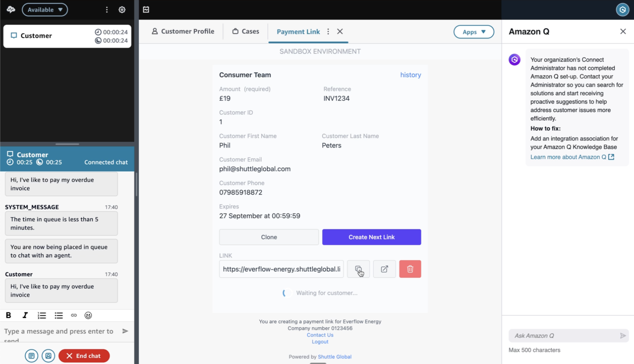The height and width of the screenshot is (364, 634).
Task: Switch to Customer Profile tab
Action: point(183,31)
